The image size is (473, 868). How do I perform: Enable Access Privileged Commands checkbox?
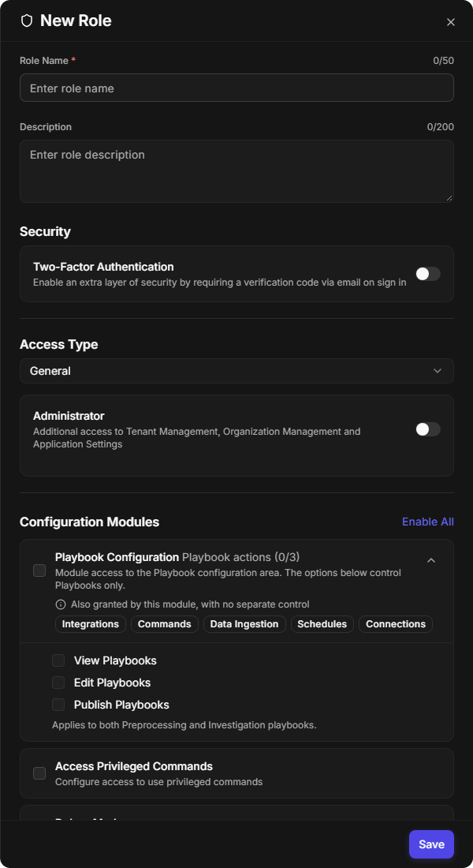[x=39, y=773]
